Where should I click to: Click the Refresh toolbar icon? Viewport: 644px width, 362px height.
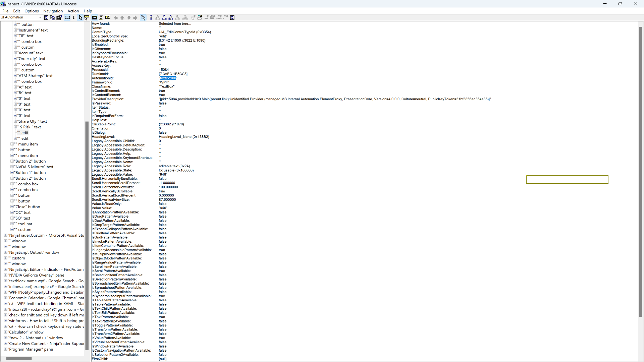point(46,17)
